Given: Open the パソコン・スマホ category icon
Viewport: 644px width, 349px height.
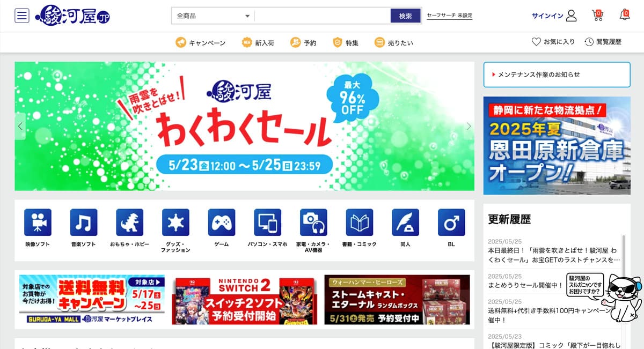Looking at the screenshot, I should coord(267,222).
